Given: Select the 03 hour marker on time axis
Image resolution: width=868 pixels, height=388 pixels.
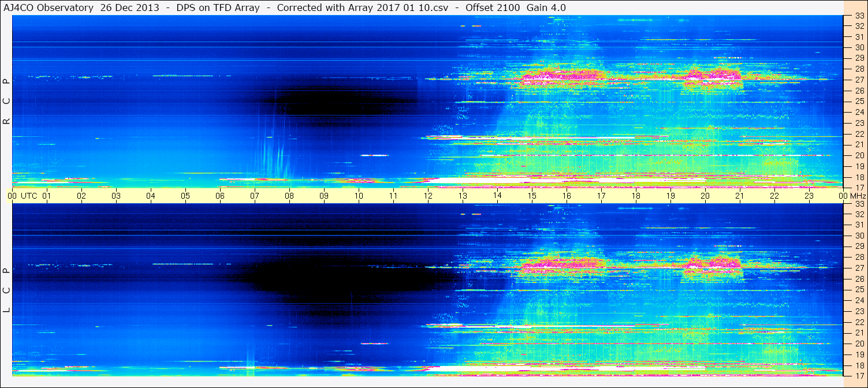Looking at the screenshot, I should click(116, 196).
